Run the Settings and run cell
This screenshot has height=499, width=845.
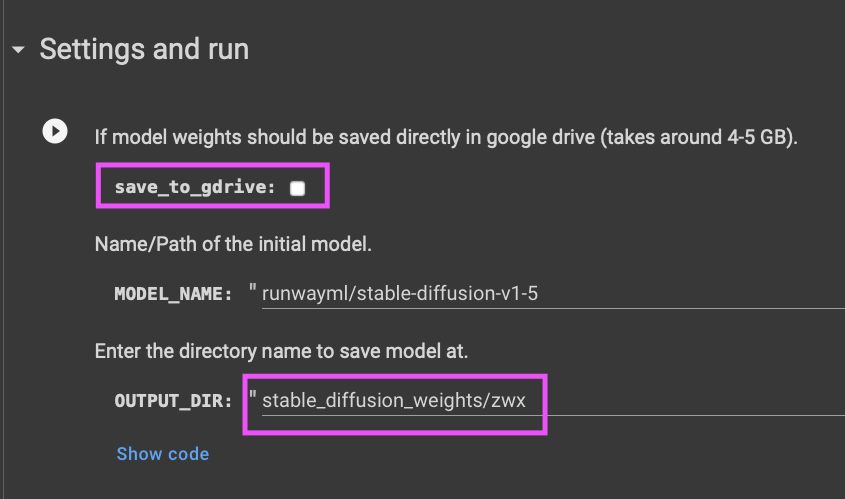click(55, 131)
